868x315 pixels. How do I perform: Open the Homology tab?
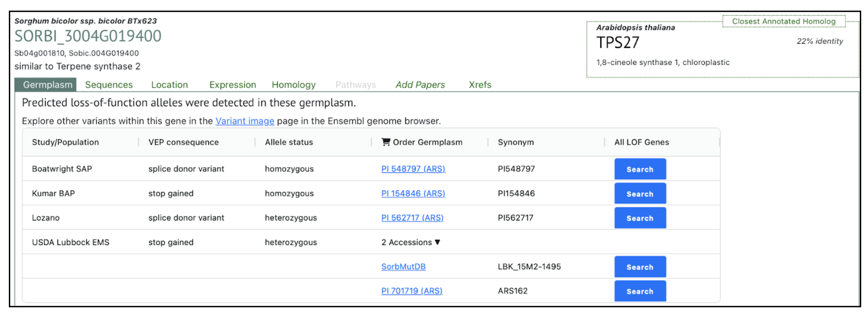click(293, 85)
